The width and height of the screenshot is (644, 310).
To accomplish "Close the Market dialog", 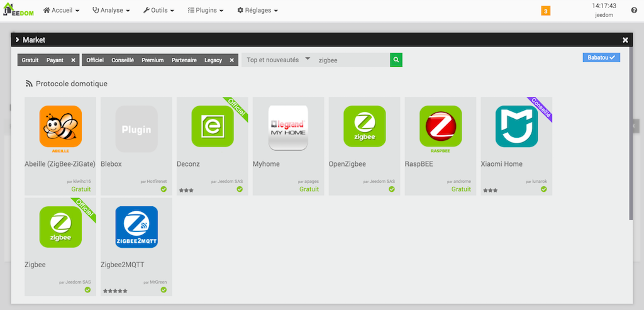I will 625,40.
